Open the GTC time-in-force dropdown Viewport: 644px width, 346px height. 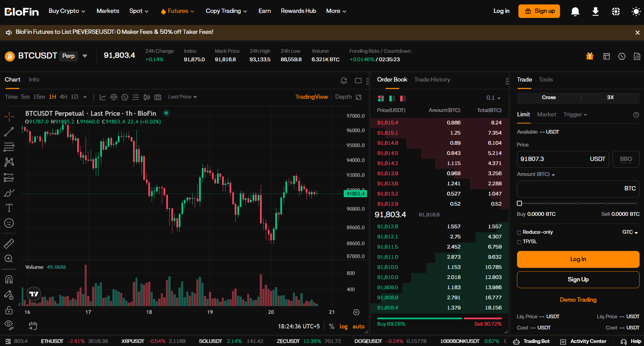click(x=630, y=232)
